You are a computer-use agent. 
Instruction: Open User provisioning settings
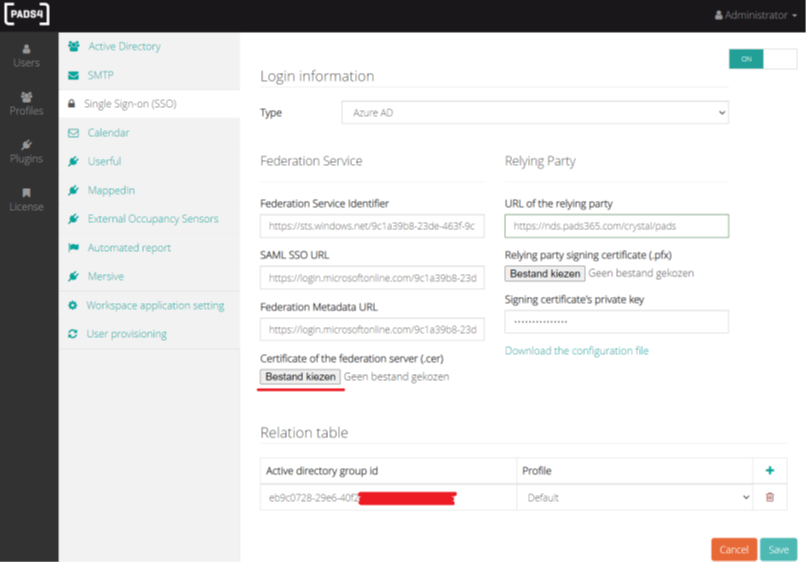[x=126, y=334]
